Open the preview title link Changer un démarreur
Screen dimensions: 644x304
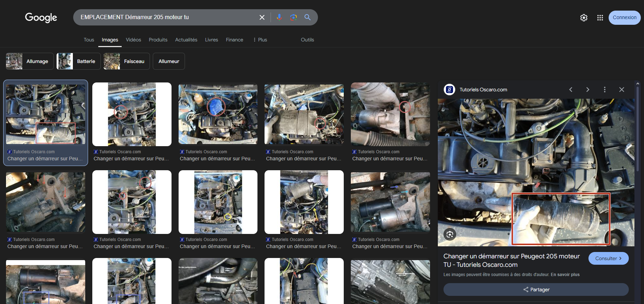(x=511, y=260)
